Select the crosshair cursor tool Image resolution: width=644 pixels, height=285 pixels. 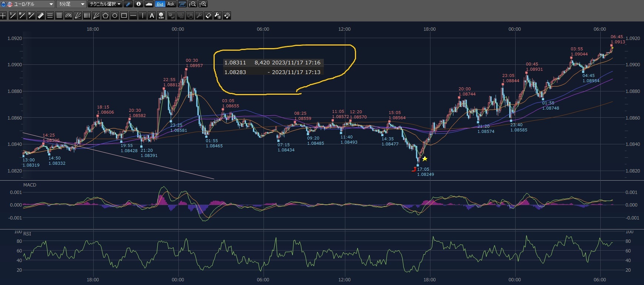pyautogui.click(x=3, y=16)
